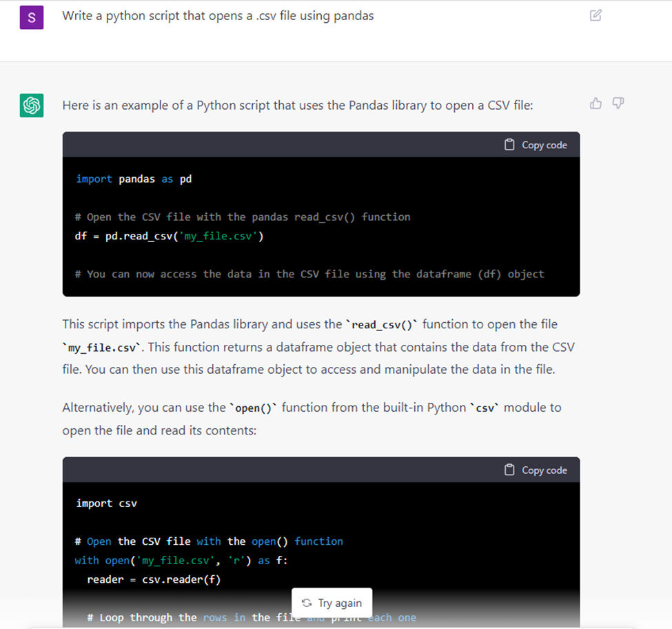Viewport: 672px width, 629px height.
Task: Click the comment '# Open the CSV file with the open() function'
Action: tap(209, 541)
